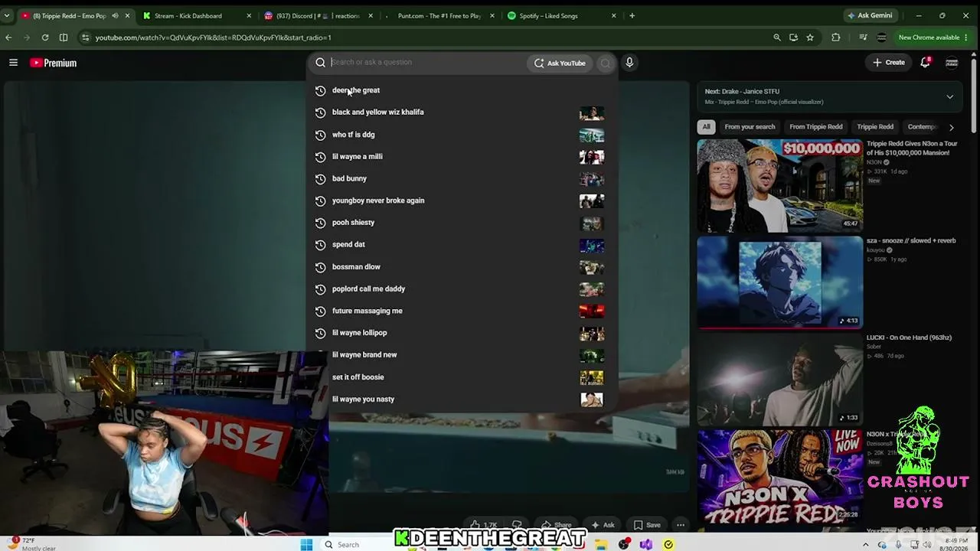The width and height of the screenshot is (980, 551).
Task: Switch to the Stream - Kick Dashboard tab
Action: coord(198,15)
